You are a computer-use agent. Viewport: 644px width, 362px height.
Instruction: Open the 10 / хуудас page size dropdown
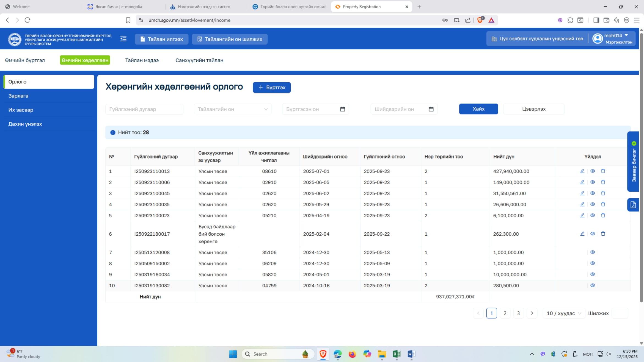pos(563,313)
